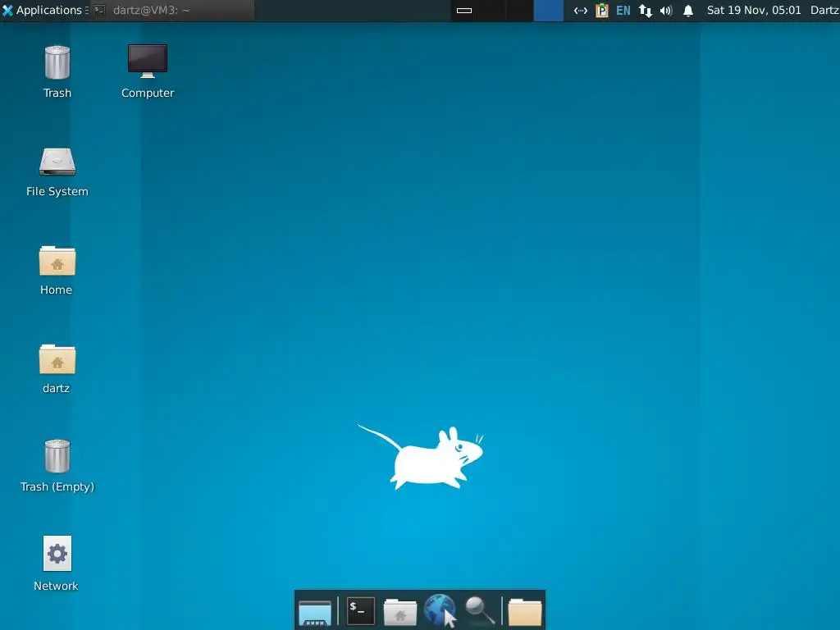Image resolution: width=840 pixels, height=630 pixels.
Task: Open the clipboard manager tray icon
Action: [602, 10]
